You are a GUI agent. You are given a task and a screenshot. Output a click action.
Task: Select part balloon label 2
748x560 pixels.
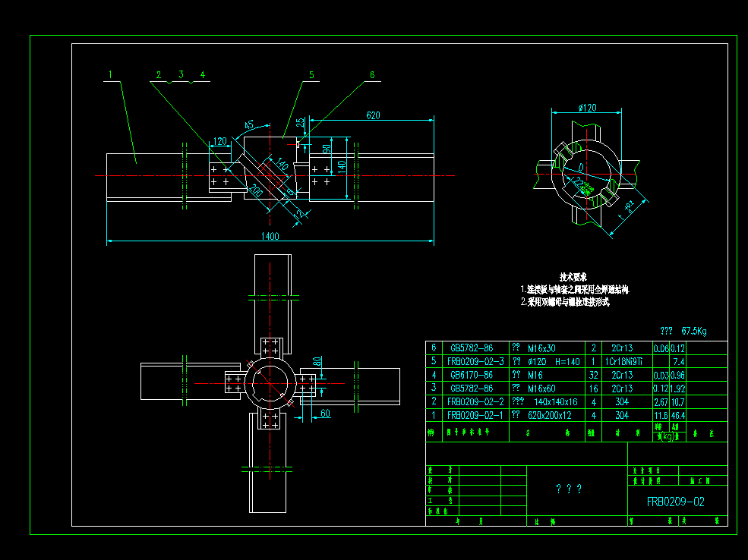tap(159, 74)
